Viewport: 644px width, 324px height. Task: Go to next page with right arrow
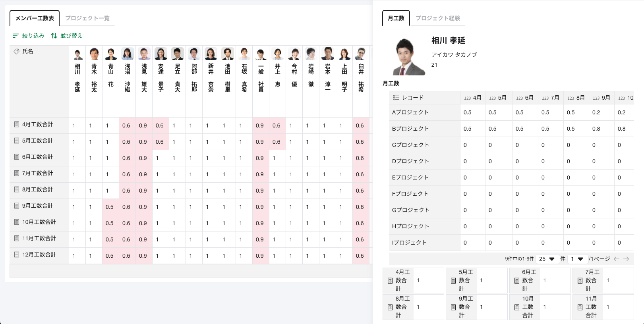coord(626,259)
